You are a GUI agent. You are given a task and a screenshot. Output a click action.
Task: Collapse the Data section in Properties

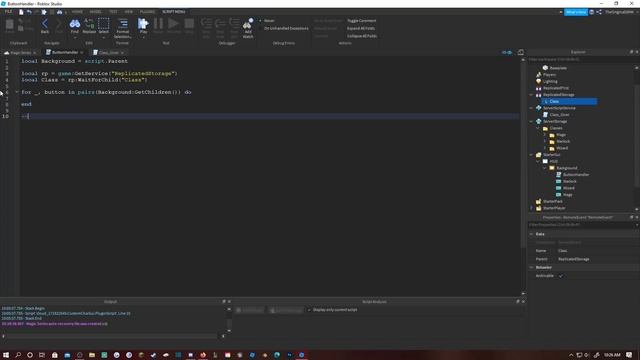531,234
